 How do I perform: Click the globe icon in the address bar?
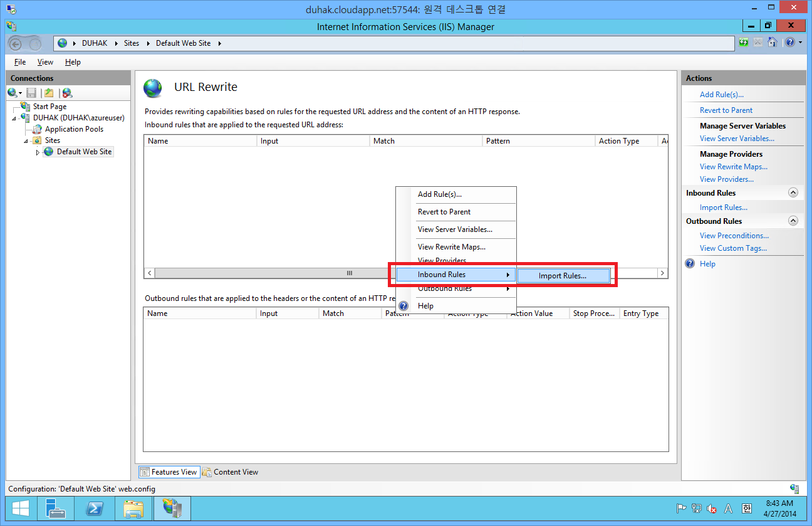pos(62,43)
